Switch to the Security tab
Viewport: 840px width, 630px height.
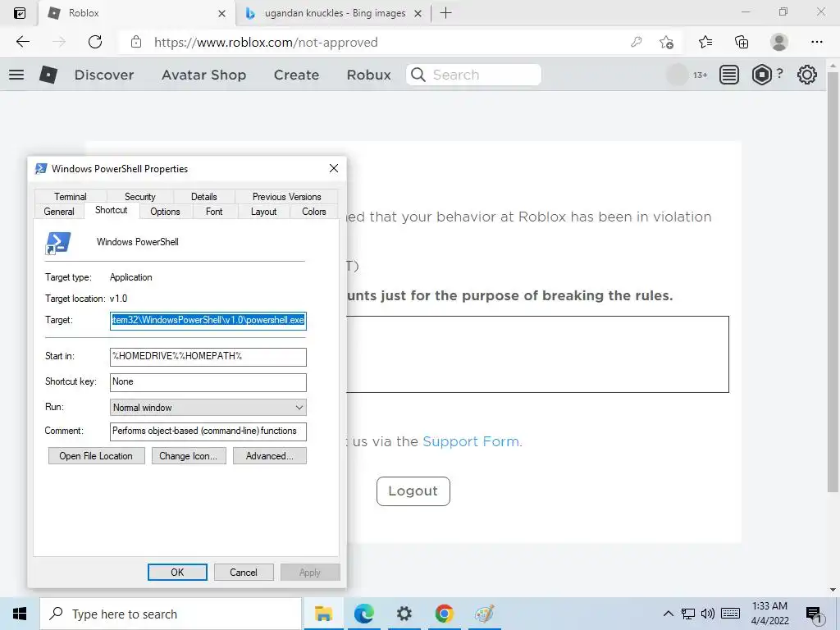(x=139, y=197)
